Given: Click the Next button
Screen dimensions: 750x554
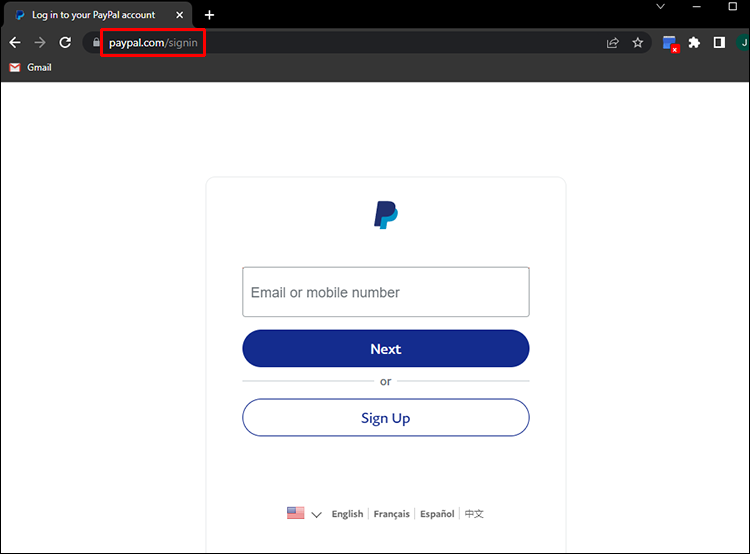Looking at the screenshot, I should point(386,348).
